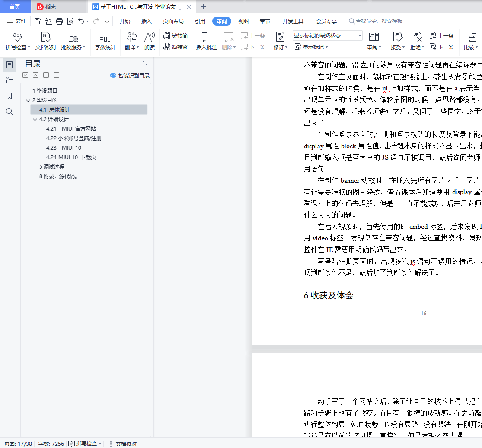482x448 pixels.
Task: Select outline item 4.1 总体设计
Action: tap(89, 110)
